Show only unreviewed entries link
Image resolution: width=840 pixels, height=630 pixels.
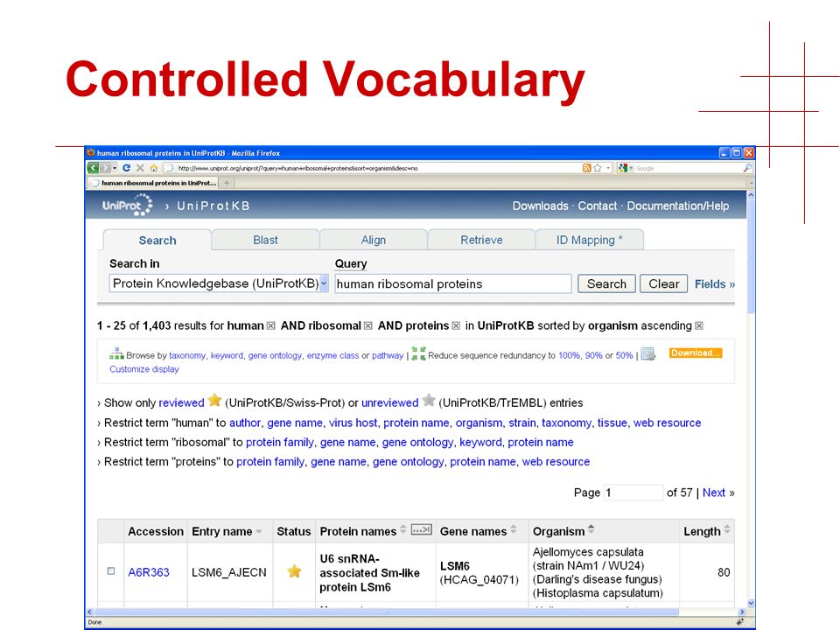click(x=389, y=402)
